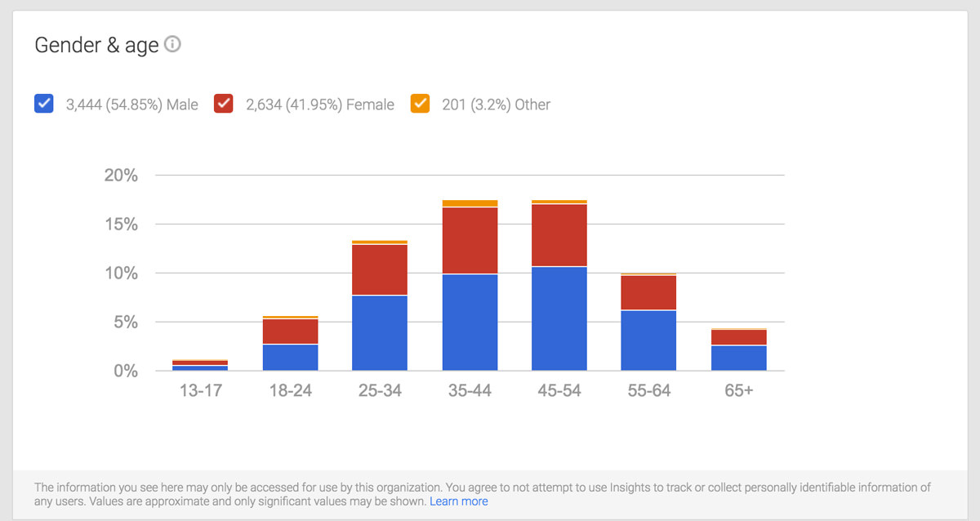
Task: Click the red segment of the 45-54 bar
Action: pyautogui.click(x=559, y=235)
